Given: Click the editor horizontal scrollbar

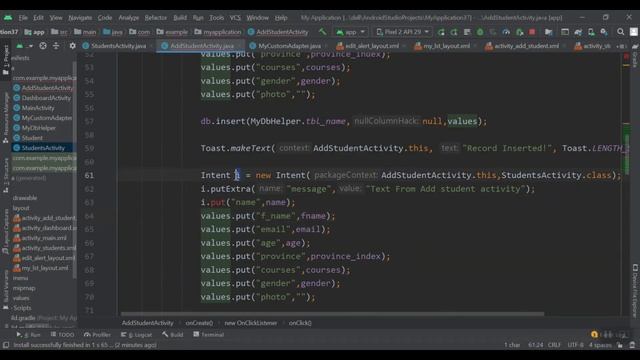Looking at the screenshot, I should 332,314.
